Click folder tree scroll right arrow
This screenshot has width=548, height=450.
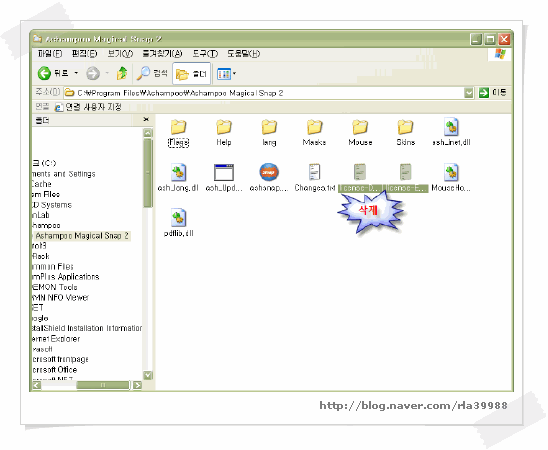(137, 385)
